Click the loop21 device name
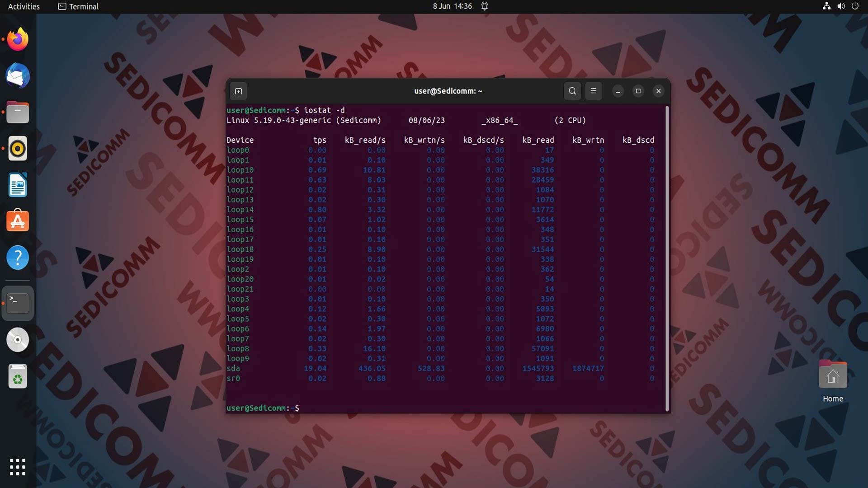Viewport: 868px width, 488px height. coord(240,289)
